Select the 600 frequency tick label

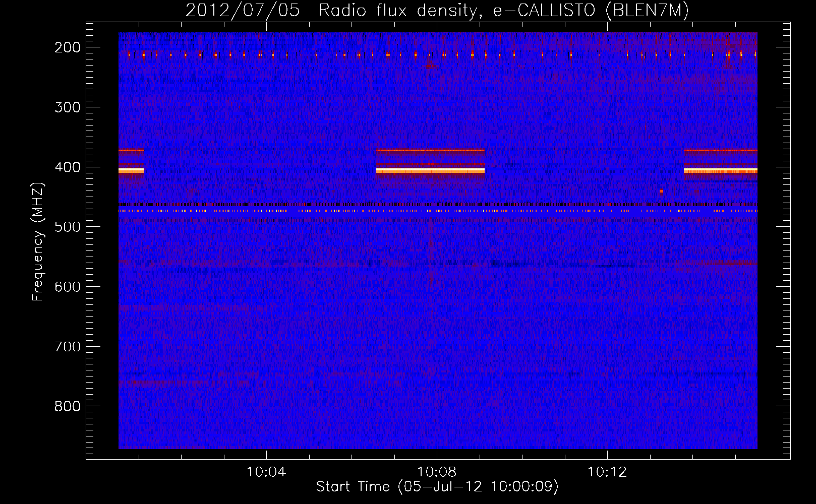point(68,287)
